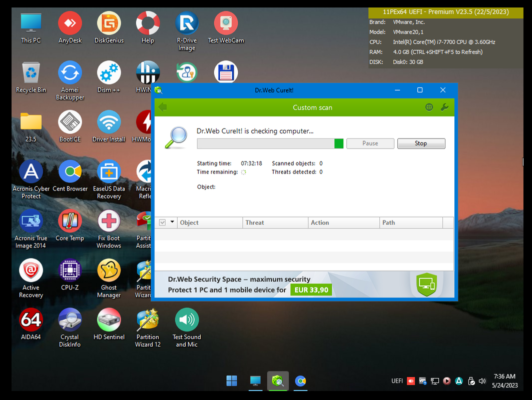Launch AnyDesk from the desktop

click(x=70, y=28)
